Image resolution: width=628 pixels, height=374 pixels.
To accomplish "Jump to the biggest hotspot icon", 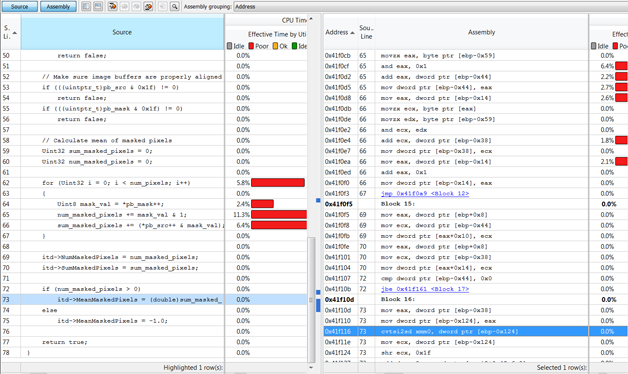I will point(113,6).
